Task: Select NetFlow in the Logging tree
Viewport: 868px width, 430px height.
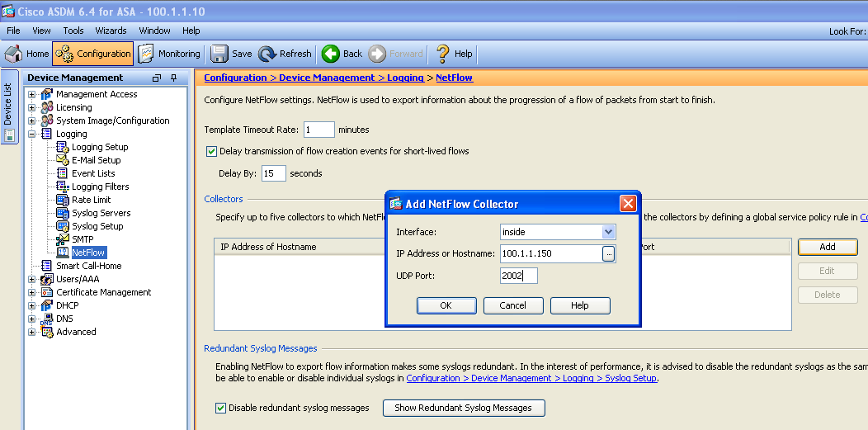Action: (87, 253)
